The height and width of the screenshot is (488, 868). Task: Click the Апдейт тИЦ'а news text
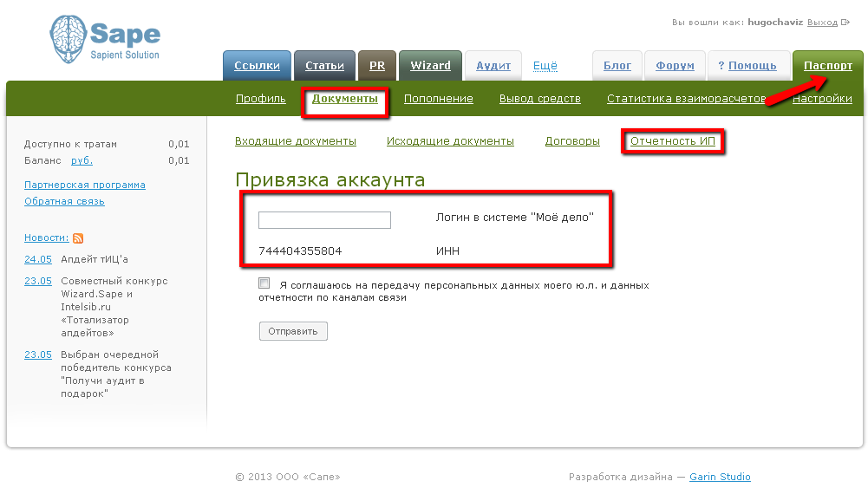[95, 259]
